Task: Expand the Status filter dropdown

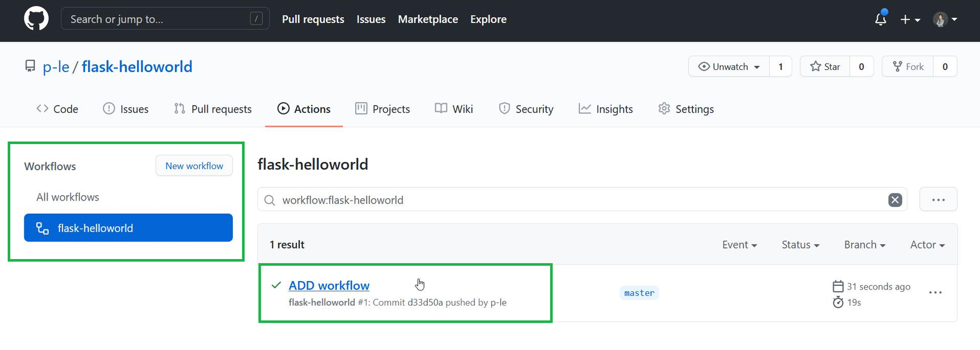Action: pos(800,244)
